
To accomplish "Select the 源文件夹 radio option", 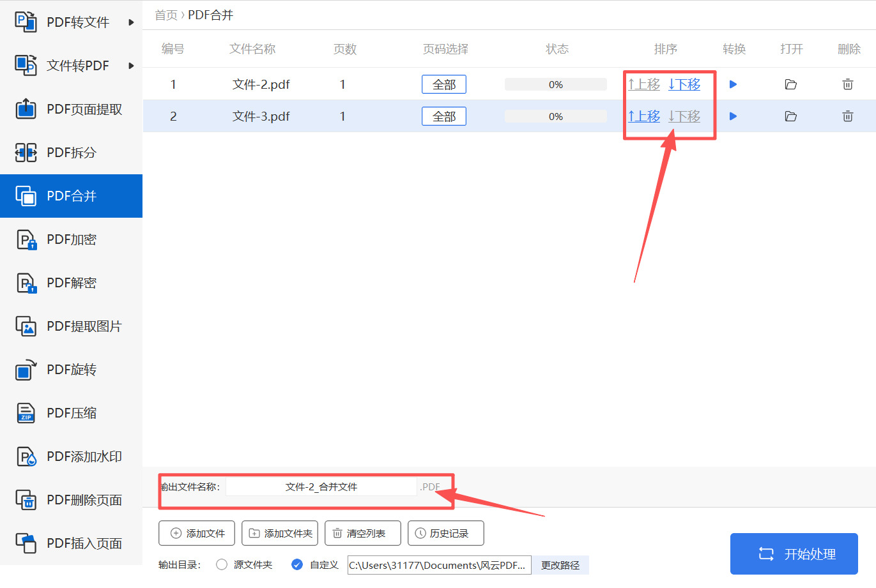I will pos(222,564).
